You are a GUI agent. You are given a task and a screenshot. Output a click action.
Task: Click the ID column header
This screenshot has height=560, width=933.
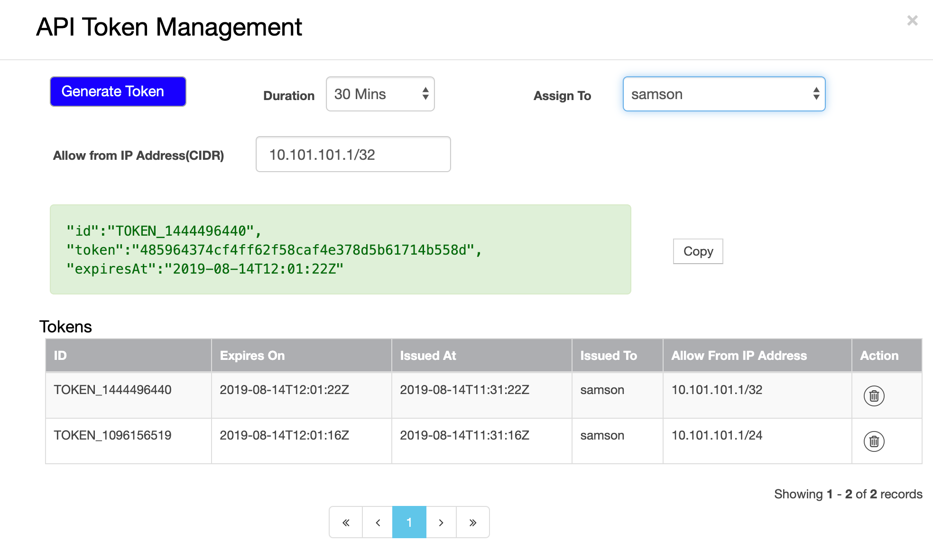[x=129, y=355]
